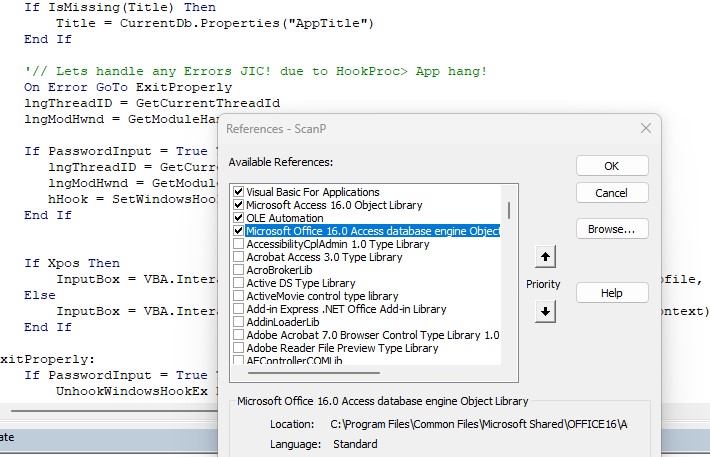Image resolution: width=710 pixels, height=457 pixels.
Task: Move reference down with Priority down arrow
Action: (x=545, y=312)
